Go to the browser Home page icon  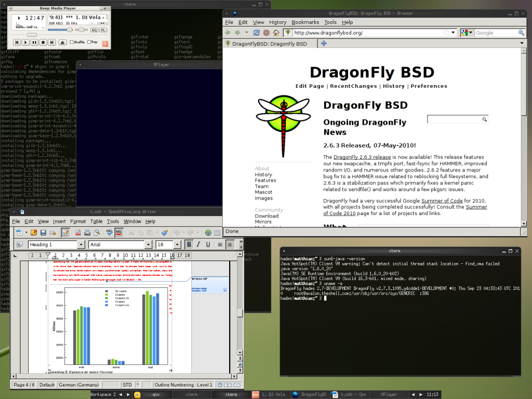pos(277,33)
